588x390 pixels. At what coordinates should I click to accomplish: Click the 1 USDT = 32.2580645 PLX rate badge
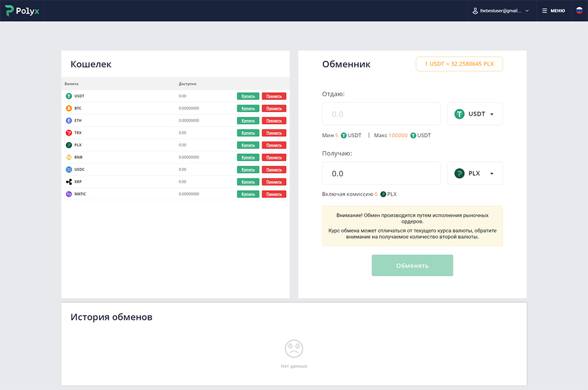[x=459, y=64]
